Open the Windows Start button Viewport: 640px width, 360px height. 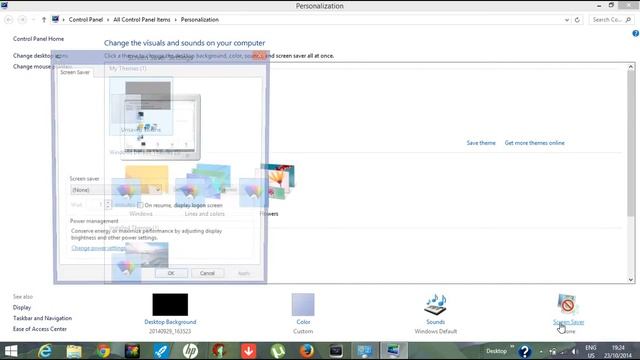click(x=11, y=351)
